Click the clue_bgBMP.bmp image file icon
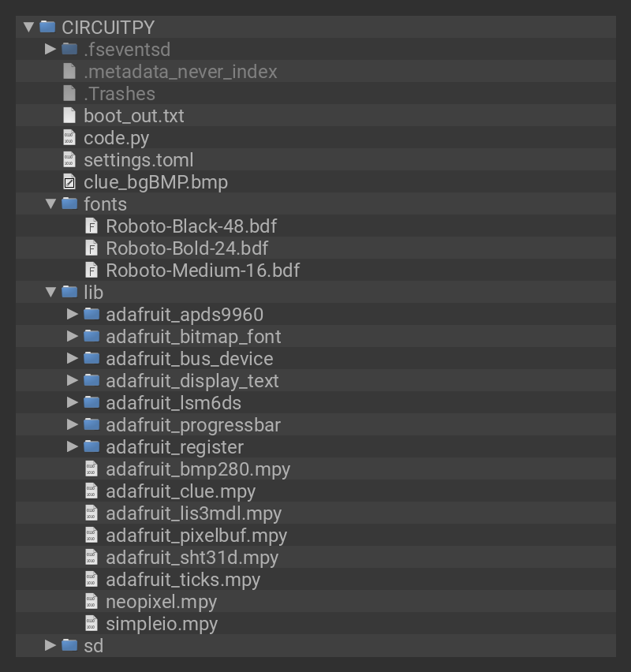This screenshot has height=672, width=631. click(x=69, y=182)
